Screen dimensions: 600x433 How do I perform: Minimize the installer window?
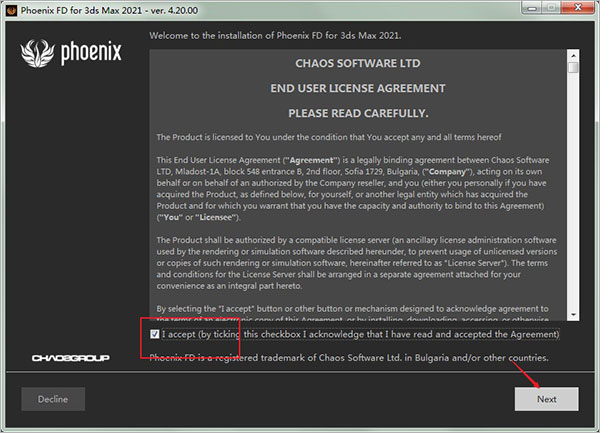[532, 7]
